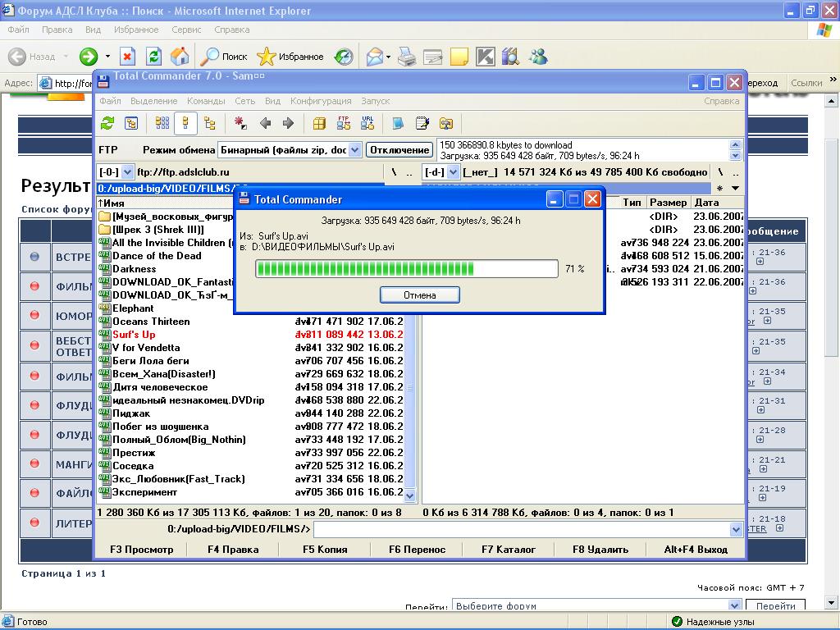
Task: Open the FTP connect icon
Action: [344, 124]
